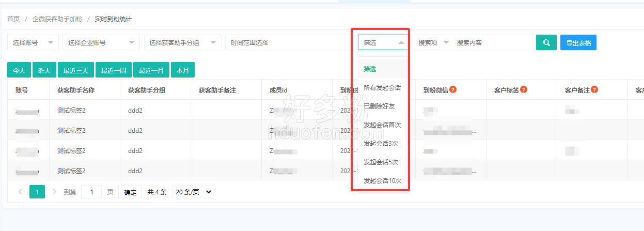
Task: Click the 导出表格 export button
Action: coord(578,42)
